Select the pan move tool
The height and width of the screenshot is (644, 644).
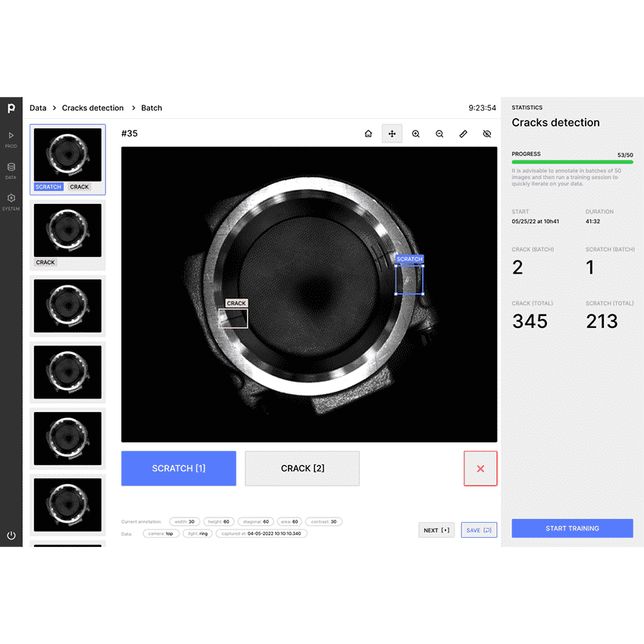[392, 134]
